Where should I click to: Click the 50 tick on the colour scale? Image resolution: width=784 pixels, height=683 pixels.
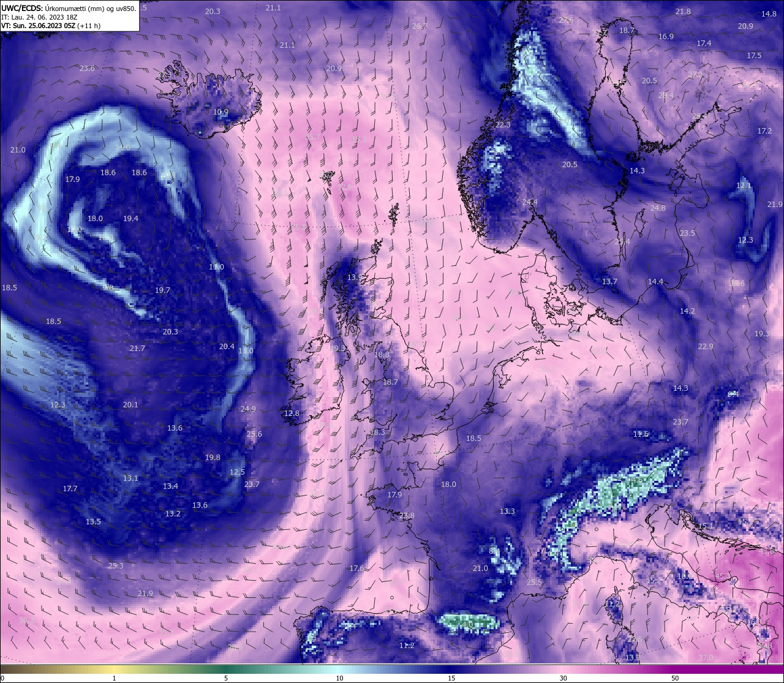pyautogui.click(x=675, y=678)
